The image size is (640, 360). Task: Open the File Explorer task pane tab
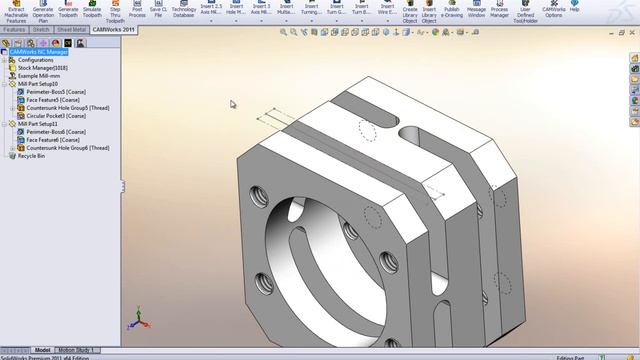click(x=635, y=80)
